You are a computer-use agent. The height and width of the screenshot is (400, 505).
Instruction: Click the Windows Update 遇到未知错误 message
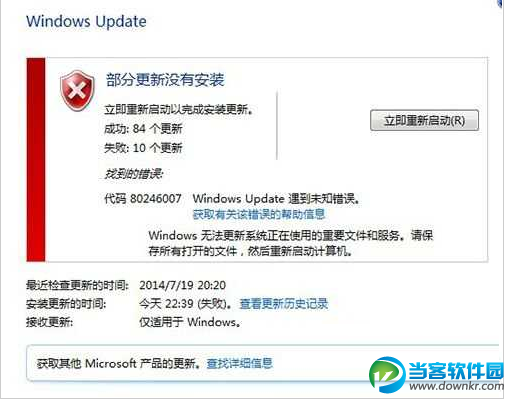pyautogui.click(x=276, y=199)
